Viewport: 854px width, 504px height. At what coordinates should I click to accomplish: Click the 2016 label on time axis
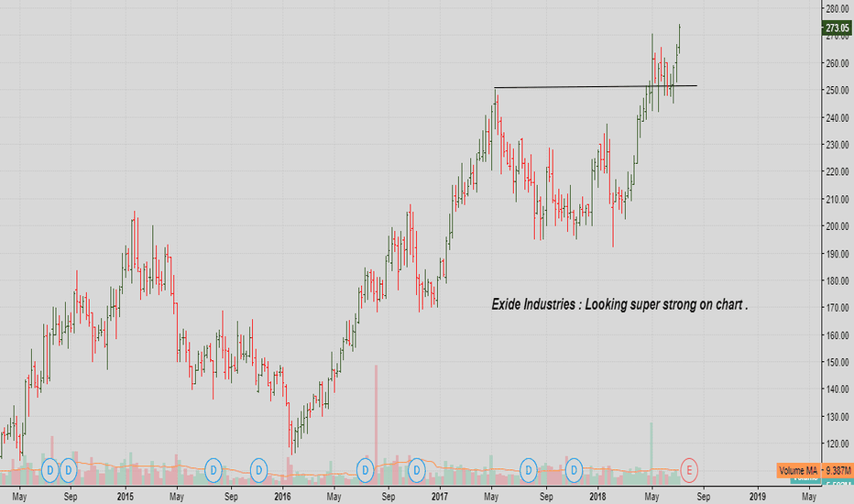click(282, 497)
